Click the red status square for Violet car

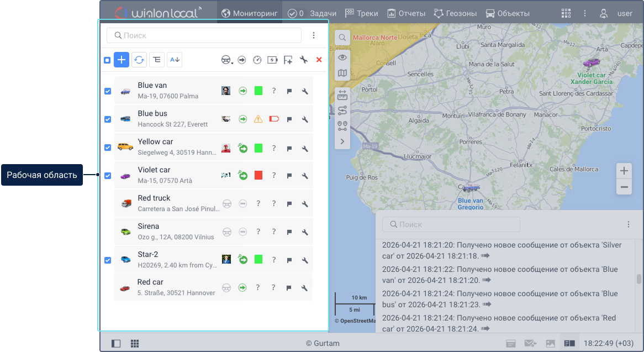[258, 175]
